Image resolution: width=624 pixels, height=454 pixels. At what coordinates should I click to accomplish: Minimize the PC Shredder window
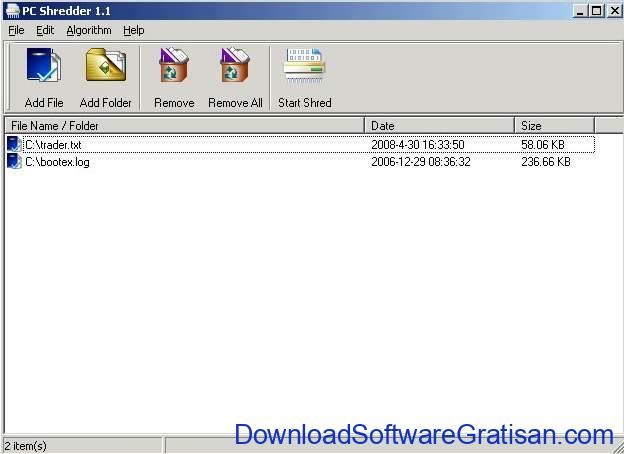[580, 11]
